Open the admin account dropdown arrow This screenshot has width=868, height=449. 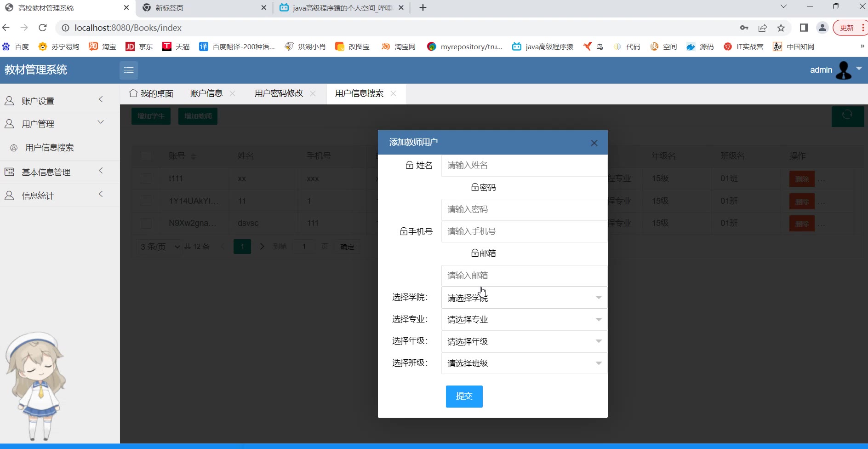tap(859, 68)
